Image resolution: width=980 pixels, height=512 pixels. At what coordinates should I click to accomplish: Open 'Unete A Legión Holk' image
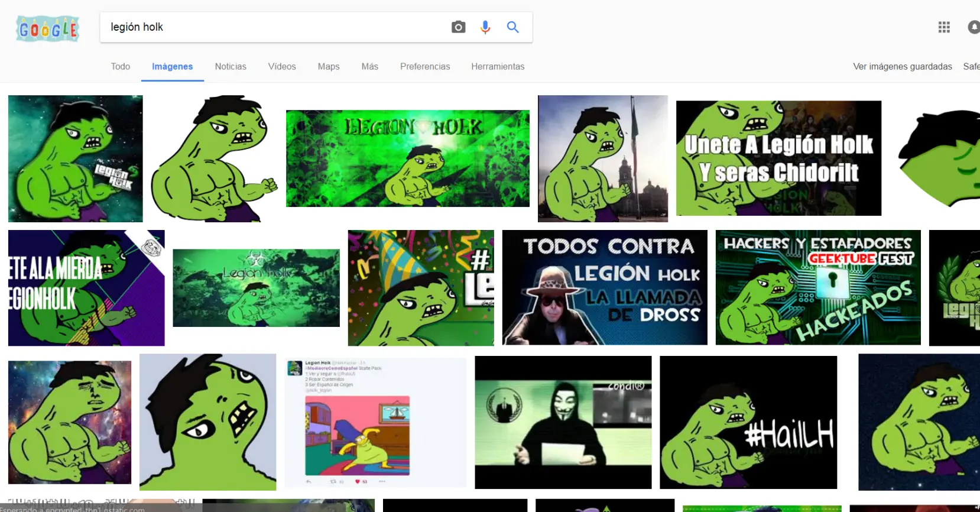778,158
